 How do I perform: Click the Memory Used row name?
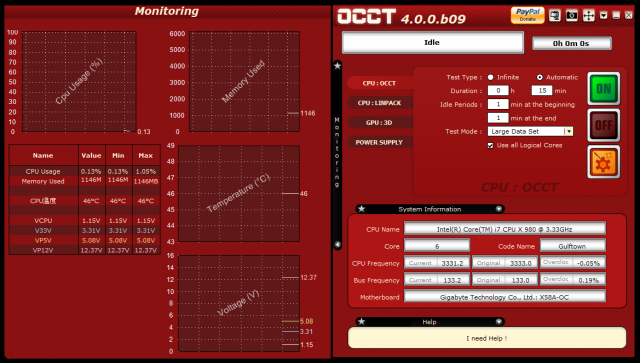[43, 181]
